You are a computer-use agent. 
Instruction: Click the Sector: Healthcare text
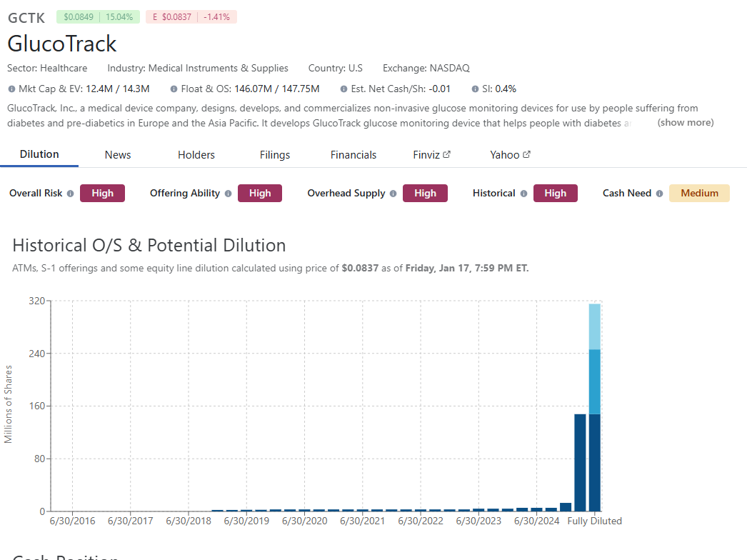(47, 68)
